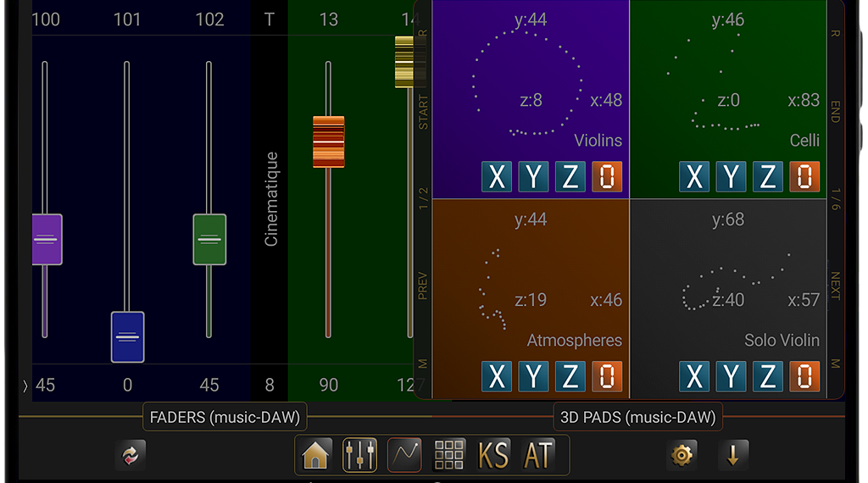Open the pads grid view icon
868x483 pixels.
point(449,456)
